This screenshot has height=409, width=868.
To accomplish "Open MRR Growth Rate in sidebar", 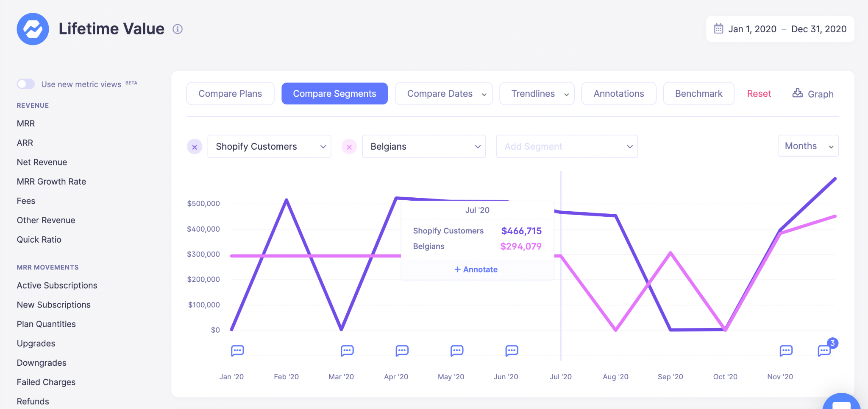I will pos(51,182).
